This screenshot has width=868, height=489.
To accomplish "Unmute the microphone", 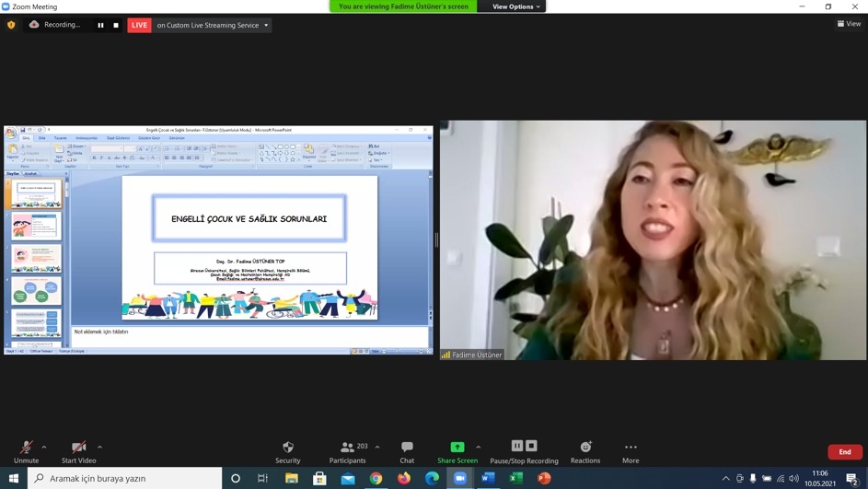I will 26,448.
